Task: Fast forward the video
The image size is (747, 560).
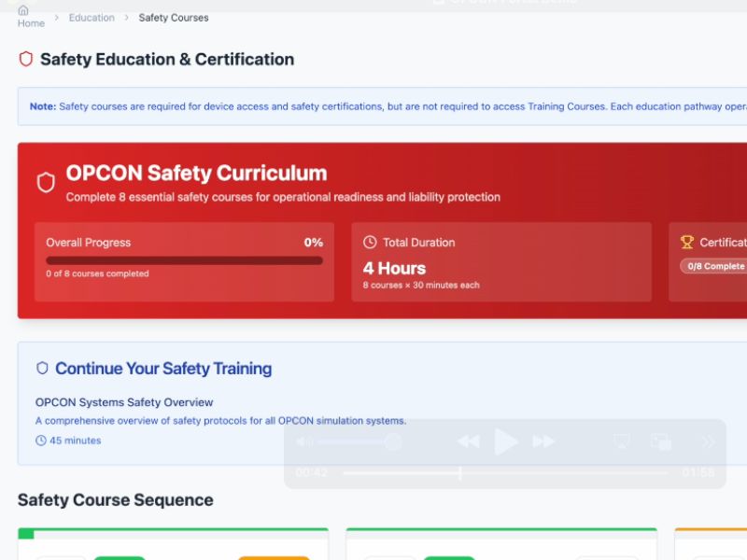Action: click(543, 441)
